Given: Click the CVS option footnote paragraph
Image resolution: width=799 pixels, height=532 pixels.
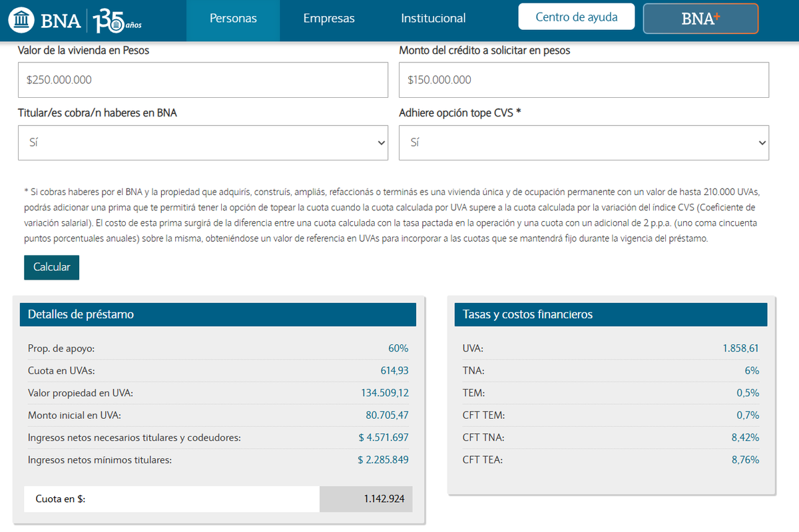Looking at the screenshot, I should tap(392, 215).
